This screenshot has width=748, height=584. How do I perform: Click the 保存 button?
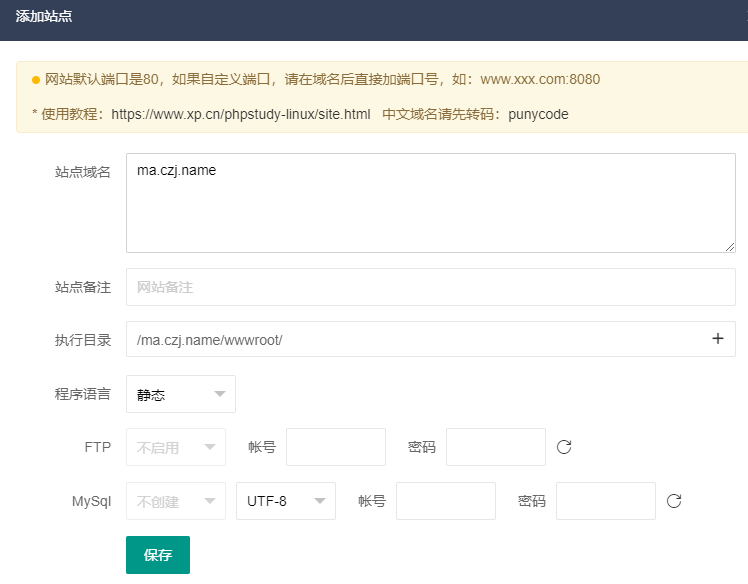pyautogui.click(x=158, y=555)
